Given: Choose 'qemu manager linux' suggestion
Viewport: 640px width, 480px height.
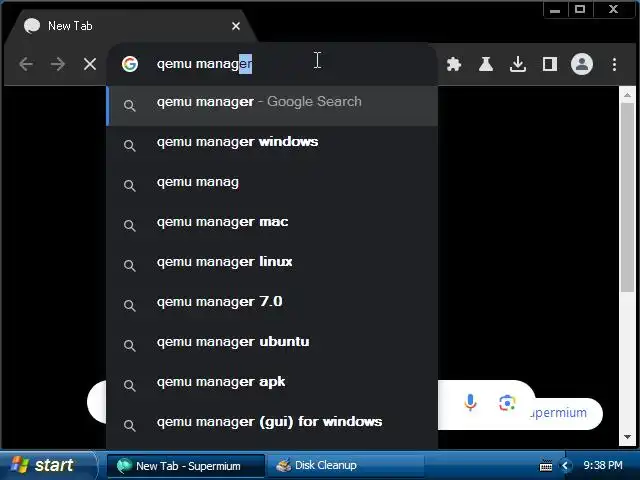Looking at the screenshot, I should coord(272,266).
